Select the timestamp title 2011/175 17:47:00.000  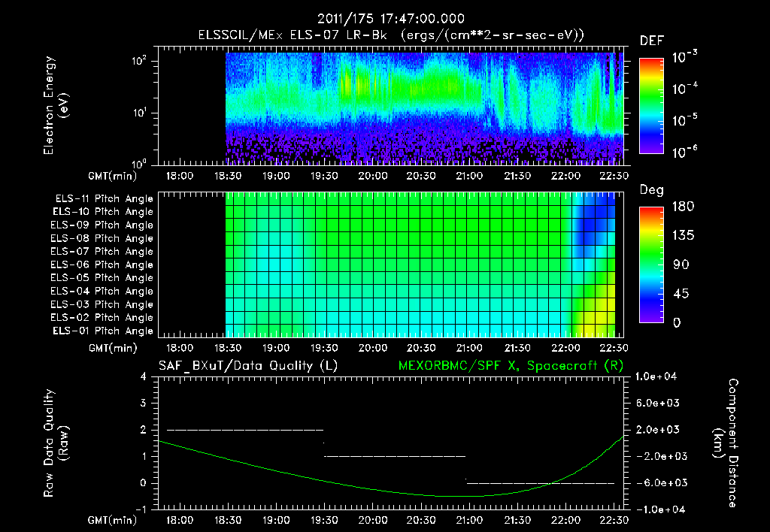tap(391, 19)
